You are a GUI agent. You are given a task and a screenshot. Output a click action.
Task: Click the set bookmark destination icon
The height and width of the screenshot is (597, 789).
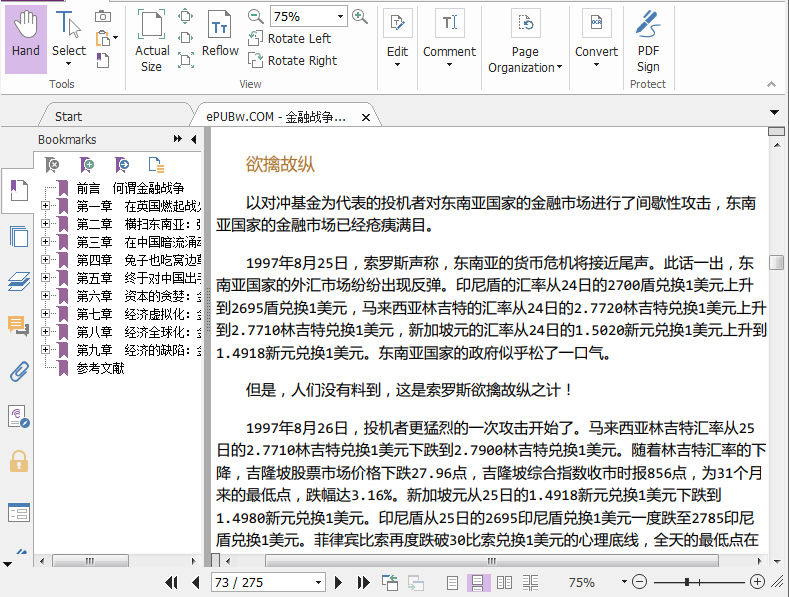click(122, 165)
